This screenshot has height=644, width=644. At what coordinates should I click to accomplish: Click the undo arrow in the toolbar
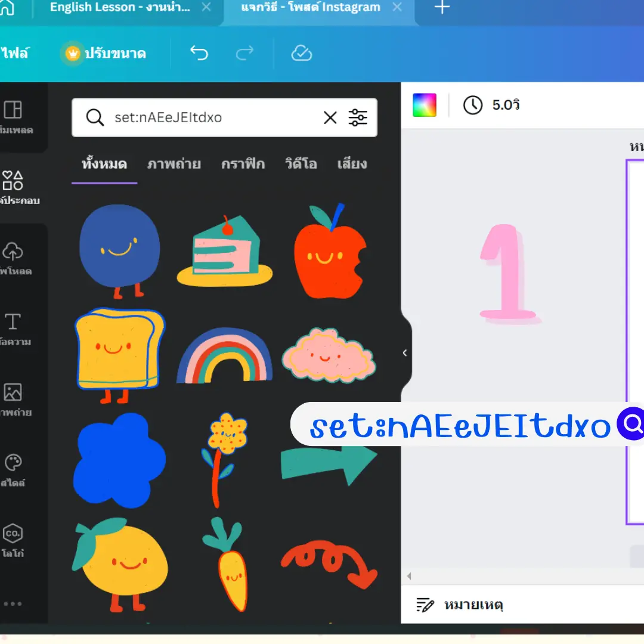pos(199,53)
